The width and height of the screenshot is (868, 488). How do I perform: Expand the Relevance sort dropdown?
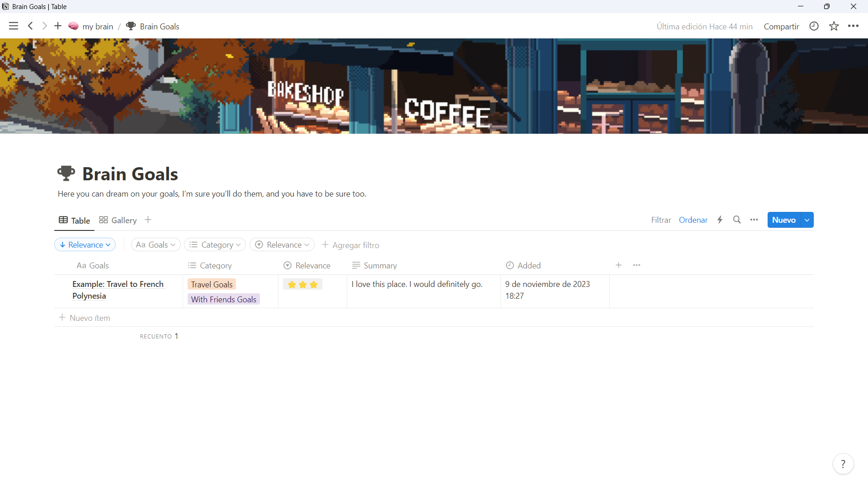click(x=85, y=245)
